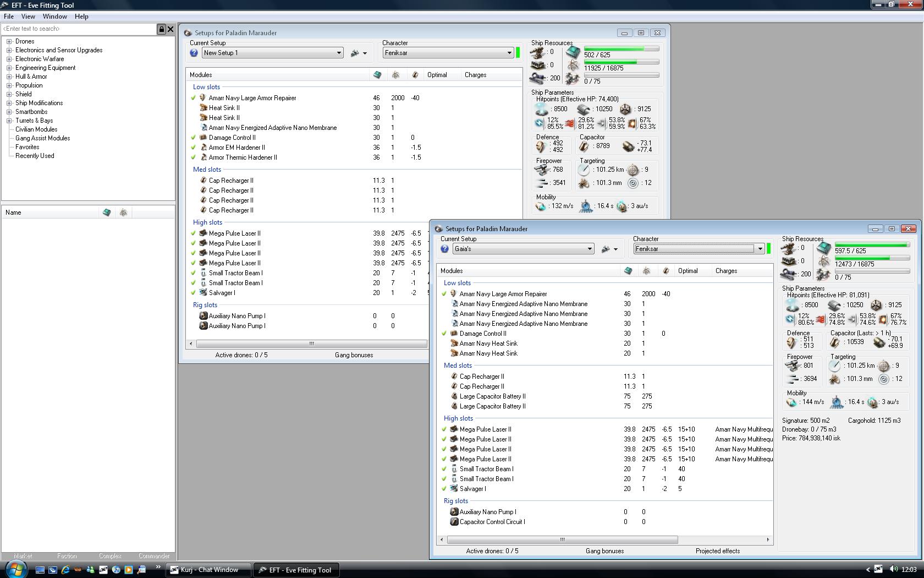Click ship icon next to New Setup 1 dropdown
This screenshot has width=924, height=578.
[355, 53]
